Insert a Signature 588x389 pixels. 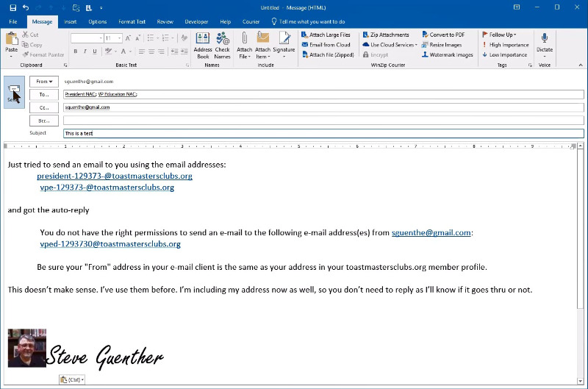tap(284, 46)
